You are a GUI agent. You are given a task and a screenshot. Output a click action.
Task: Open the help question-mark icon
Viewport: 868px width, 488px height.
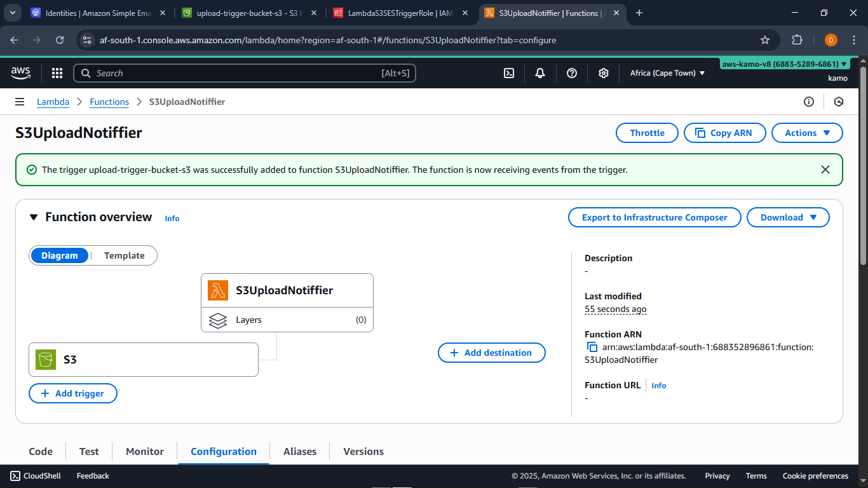point(571,73)
